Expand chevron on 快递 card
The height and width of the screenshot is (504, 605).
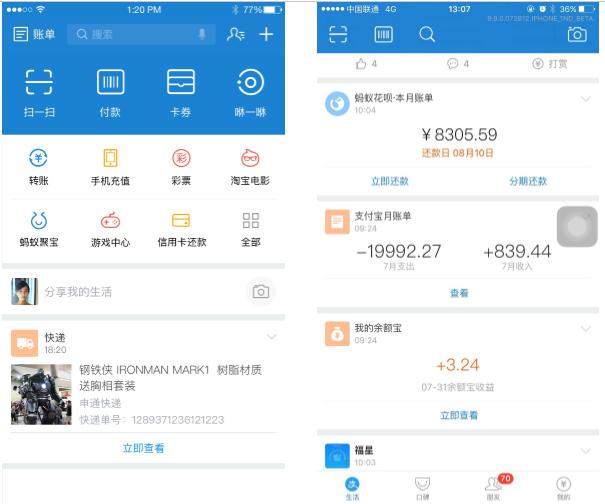272,337
